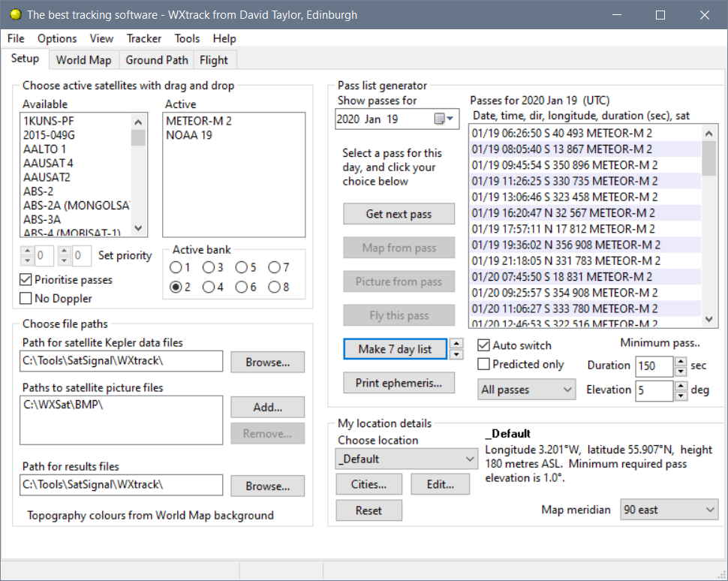Open the Options menu
The image size is (728, 581).
click(57, 38)
